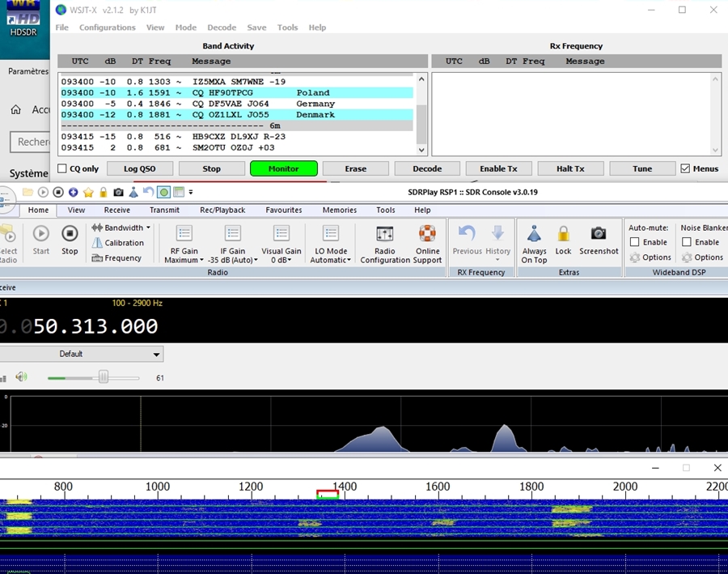Open the Bandwidth dropdown in ribbon

[x=121, y=227]
